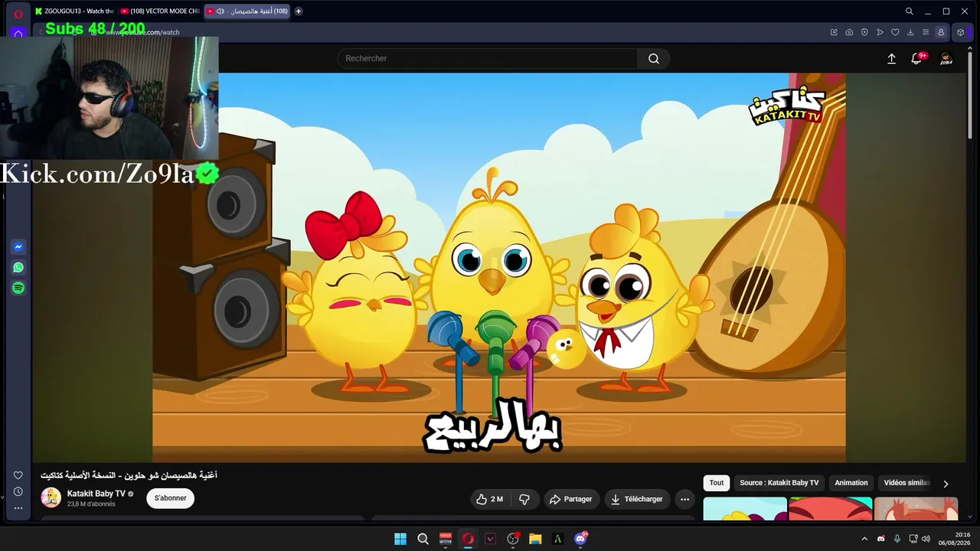Open the browser profile account icon
Image resolution: width=980 pixels, height=551 pixels.
click(941, 32)
